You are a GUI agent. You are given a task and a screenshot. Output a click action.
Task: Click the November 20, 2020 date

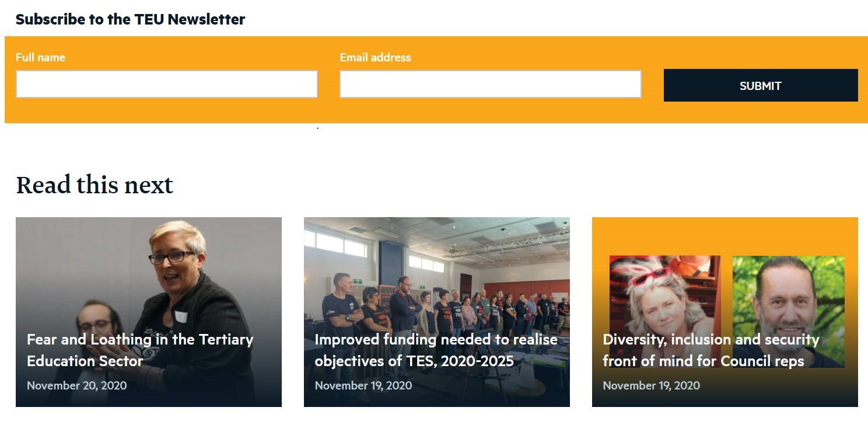[x=76, y=385]
